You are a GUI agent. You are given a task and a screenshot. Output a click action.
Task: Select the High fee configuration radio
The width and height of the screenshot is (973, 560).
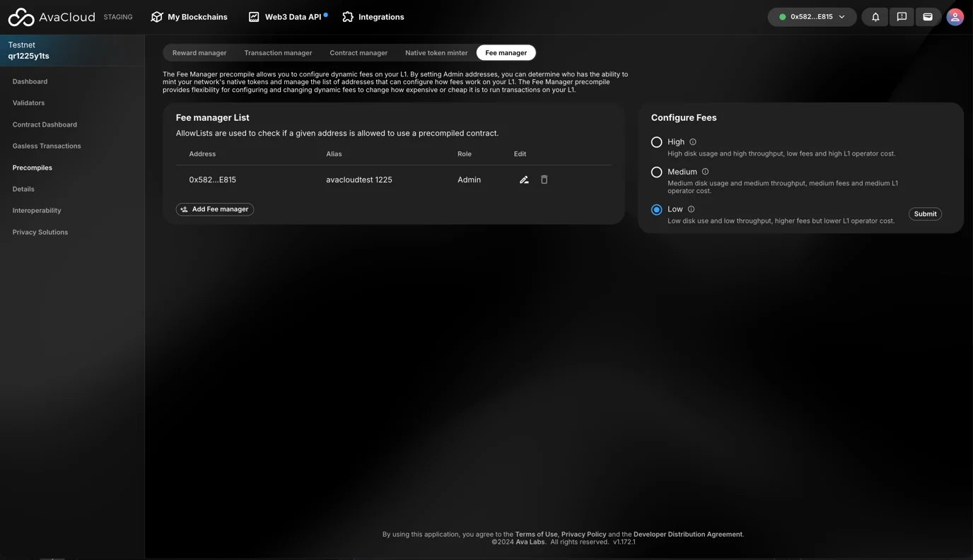click(x=656, y=142)
